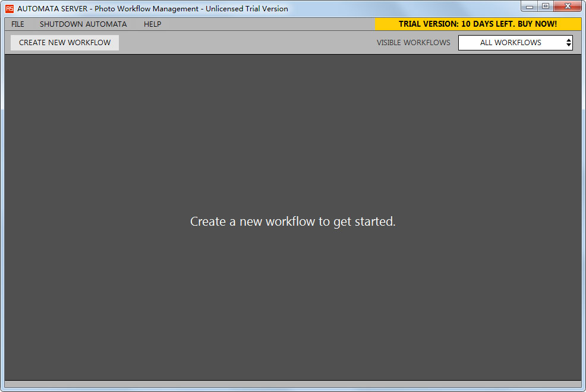Image resolution: width=586 pixels, height=392 pixels.
Task: Click the CREATE NEW WORKFLOW button
Action: tap(65, 43)
